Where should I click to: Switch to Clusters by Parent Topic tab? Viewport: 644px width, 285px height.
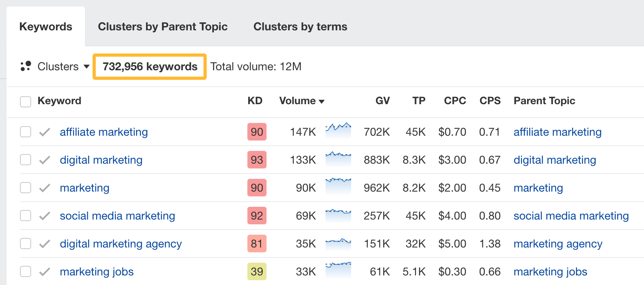pyautogui.click(x=162, y=27)
